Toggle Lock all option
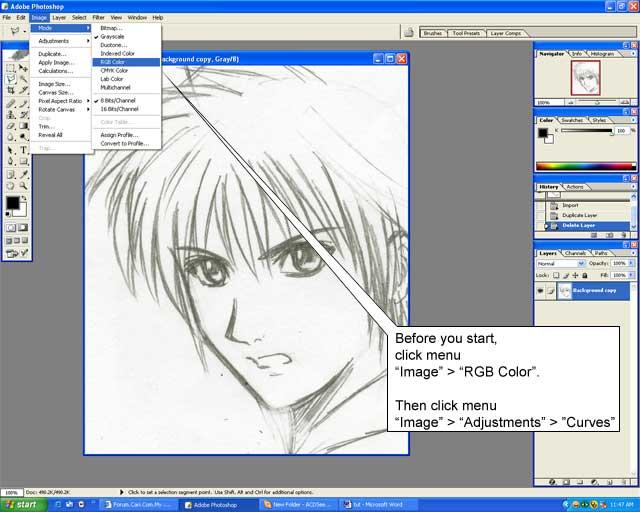The width and height of the screenshot is (640, 512). (x=585, y=276)
